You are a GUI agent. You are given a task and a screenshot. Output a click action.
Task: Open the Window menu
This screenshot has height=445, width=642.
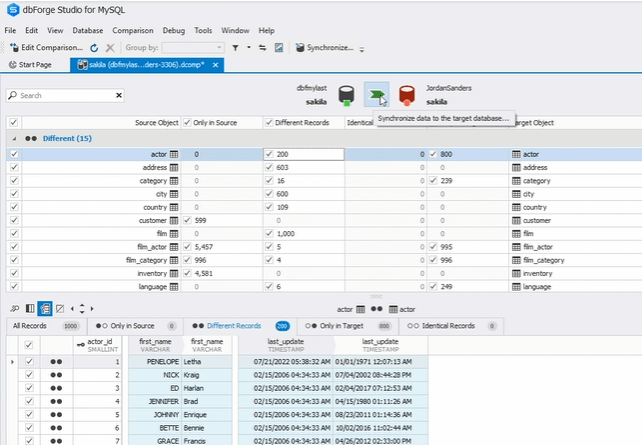pos(235,31)
